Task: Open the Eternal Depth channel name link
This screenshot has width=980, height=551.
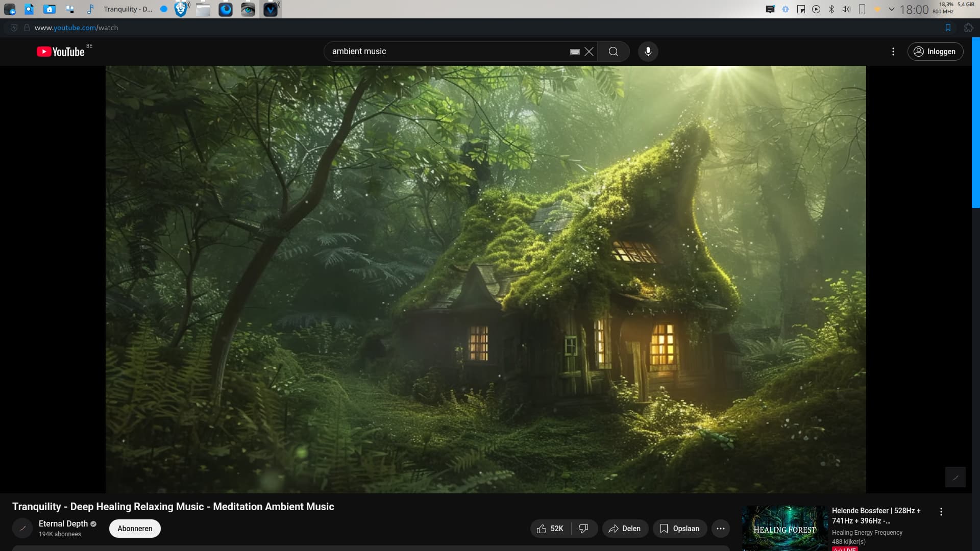Action: tap(63, 523)
